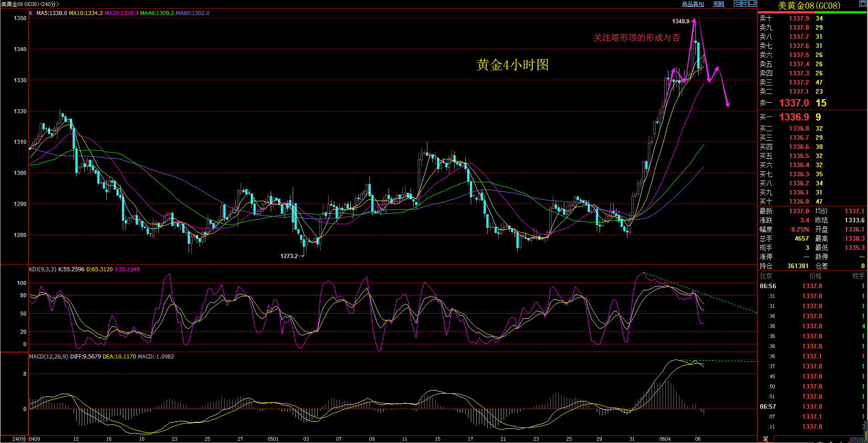Click the 卖十 price 1337.9 row
This screenshot has width=868, height=443.
click(812, 18)
